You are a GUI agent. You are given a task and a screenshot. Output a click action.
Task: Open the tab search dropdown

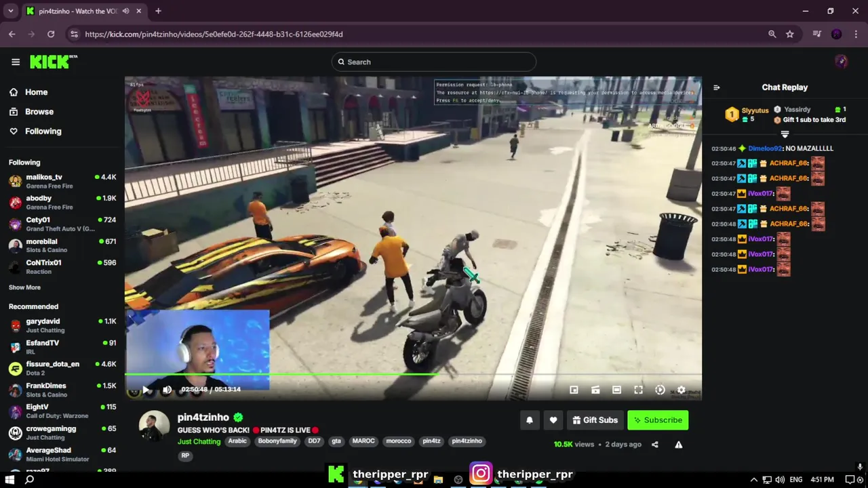(x=11, y=11)
